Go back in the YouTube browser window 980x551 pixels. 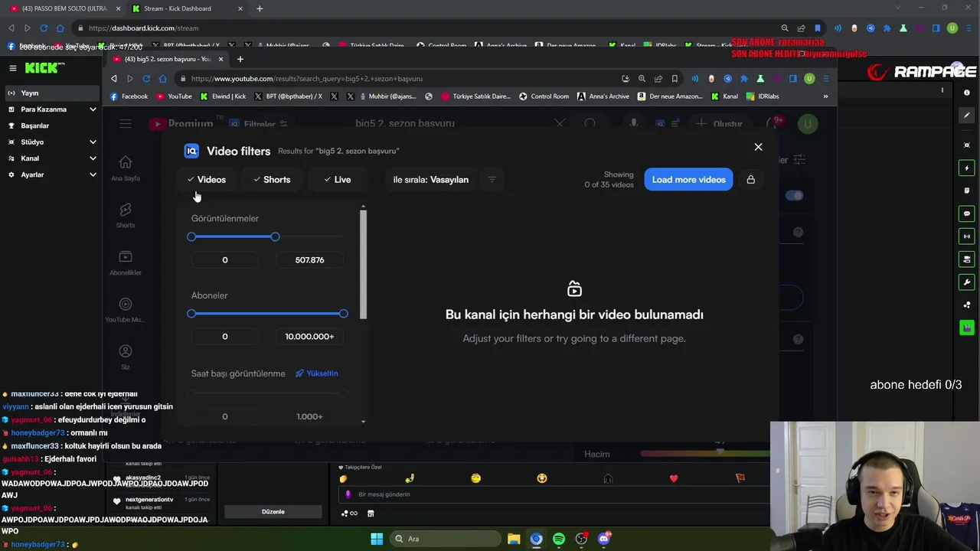click(x=114, y=78)
